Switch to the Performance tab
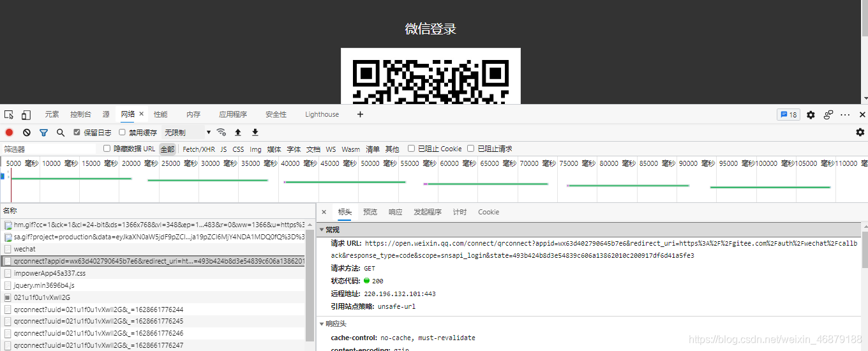This screenshot has width=868, height=351. [160, 115]
